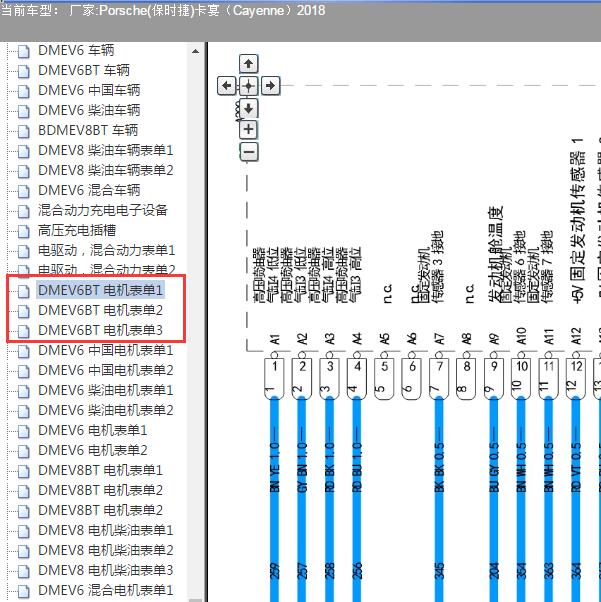The width and height of the screenshot is (601, 602).
Task: Click document icon beside DMEV6 车辆
Action: [x=24, y=51]
